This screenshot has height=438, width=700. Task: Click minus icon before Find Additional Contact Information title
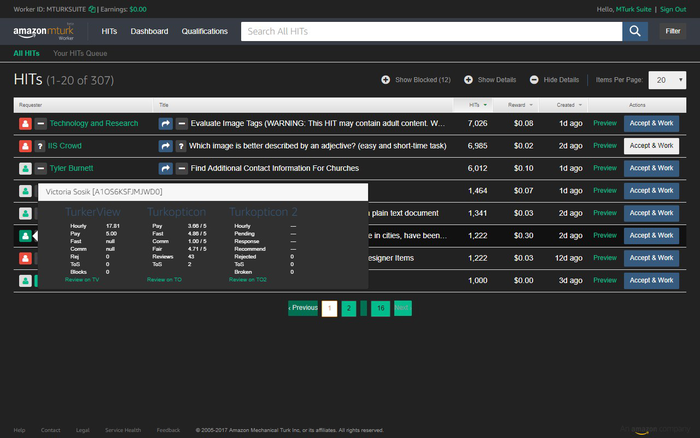[x=181, y=168]
